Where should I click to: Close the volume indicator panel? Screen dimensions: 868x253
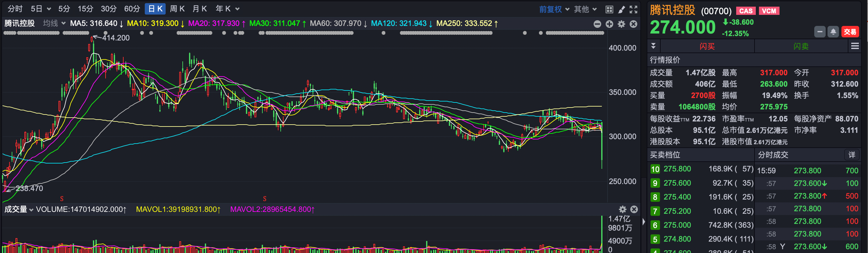click(634, 209)
